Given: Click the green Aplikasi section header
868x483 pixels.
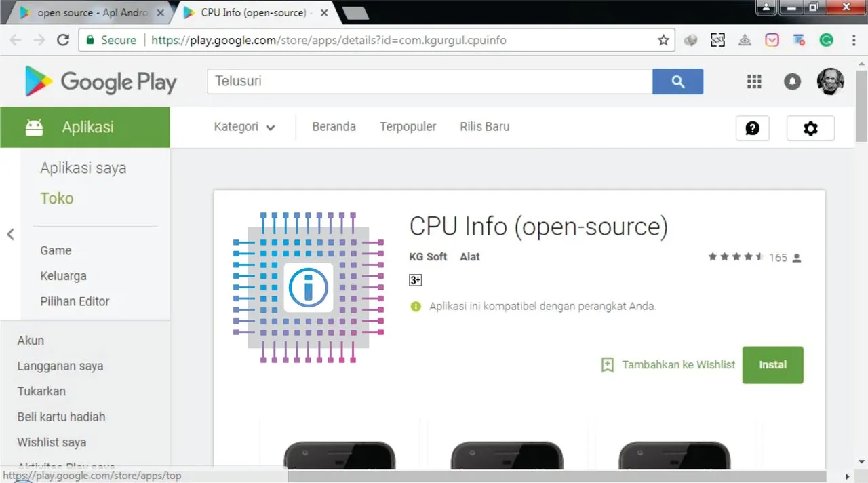Looking at the screenshot, I should click(85, 127).
